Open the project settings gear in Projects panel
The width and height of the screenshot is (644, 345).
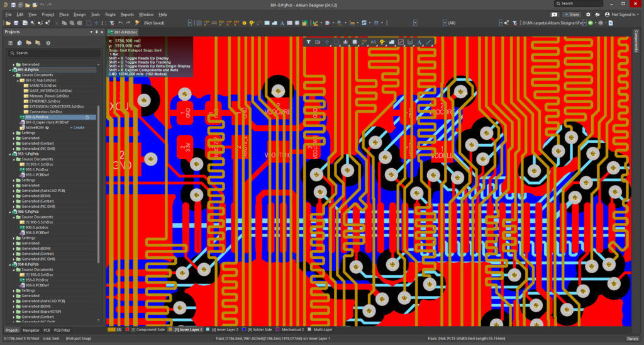pyautogui.click(x=48, y=43)
